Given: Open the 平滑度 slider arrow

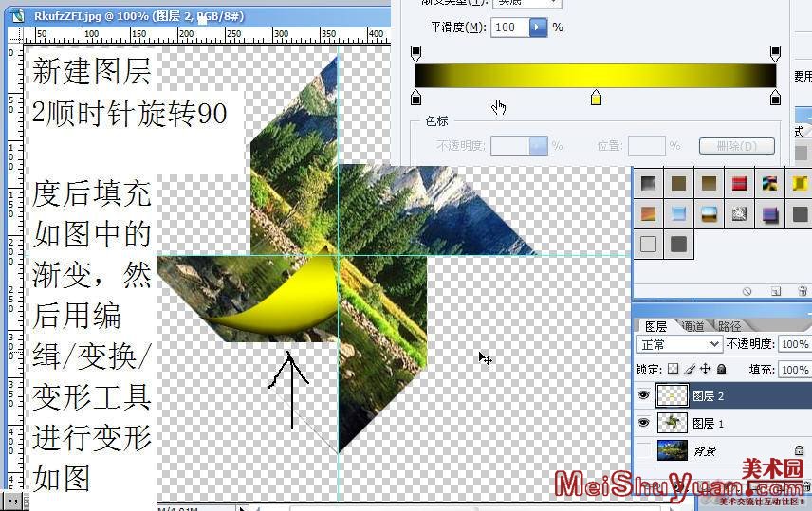Looking at the screenshot, I should point(538,27).
